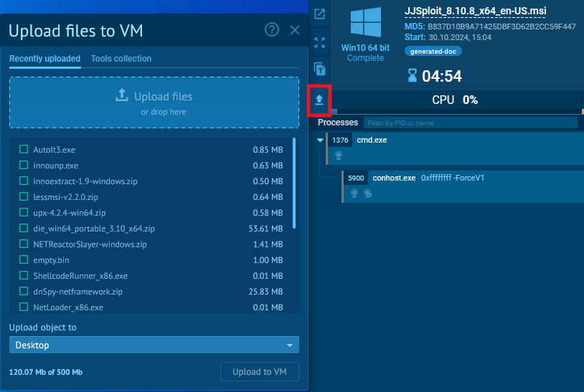The height and width of the screenshot is (392, 584).
Task: Collapse the cmd.exe process tree
Action: 320,140
